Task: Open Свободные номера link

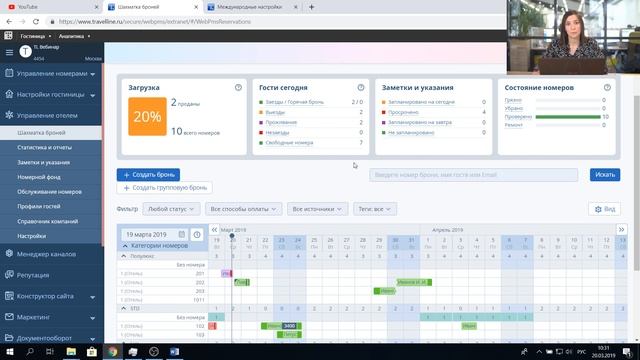Action: [x=289, y=143]
